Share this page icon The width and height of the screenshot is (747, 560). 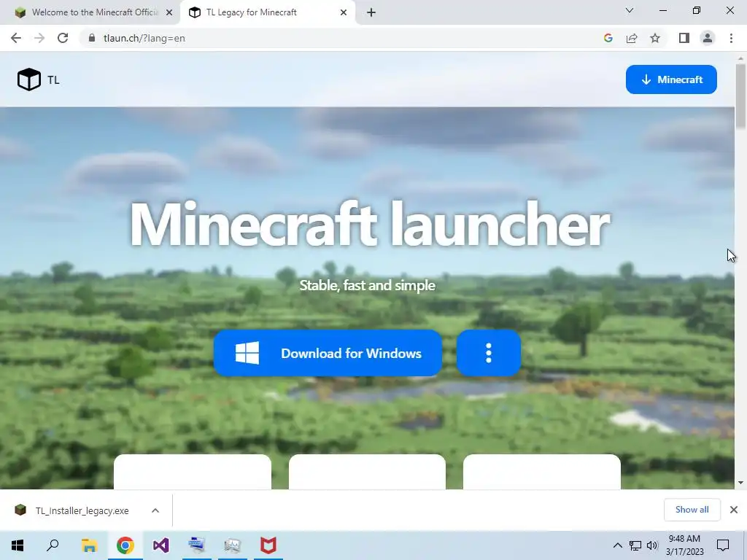pos(632,38)
